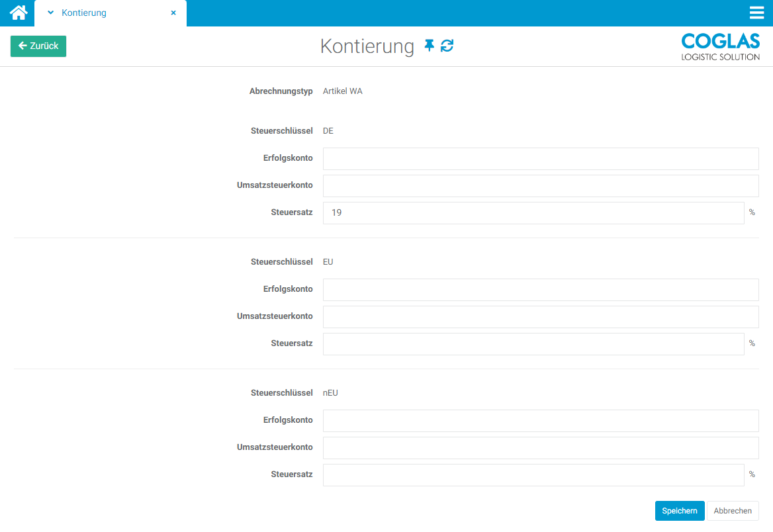
Task: Close the Kontierung tab with x icon
Action: pyautogui.click(x=173, y=13)
